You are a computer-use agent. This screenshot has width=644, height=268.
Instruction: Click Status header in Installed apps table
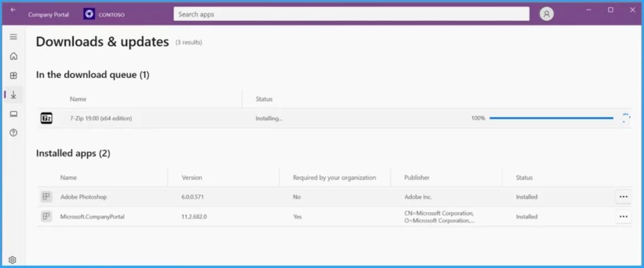click(x=524, y=178)
